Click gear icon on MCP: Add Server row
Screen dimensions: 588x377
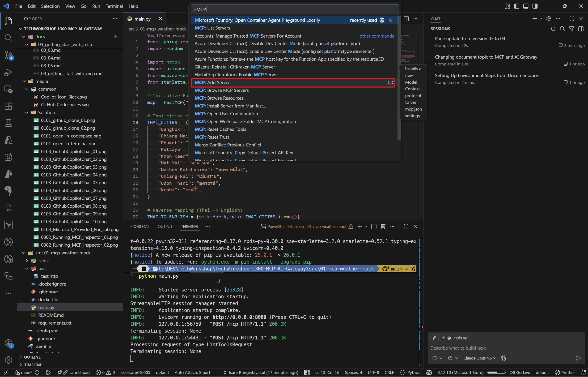(x=390, y=82)
